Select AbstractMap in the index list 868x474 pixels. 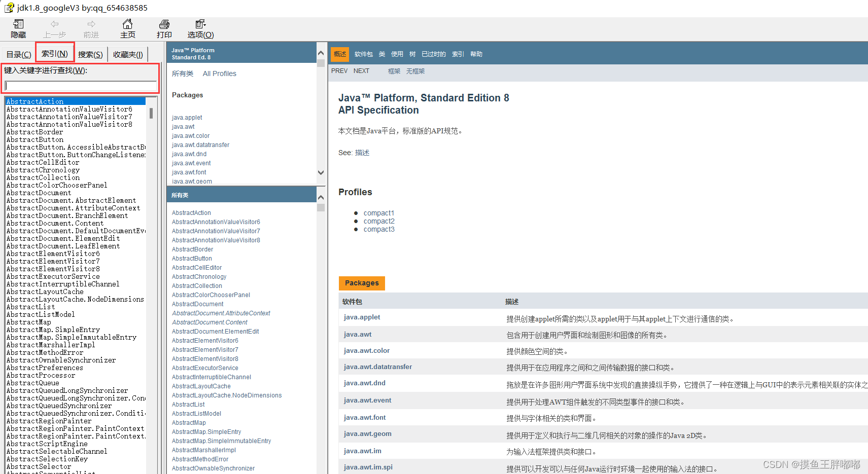pos(29,322)
